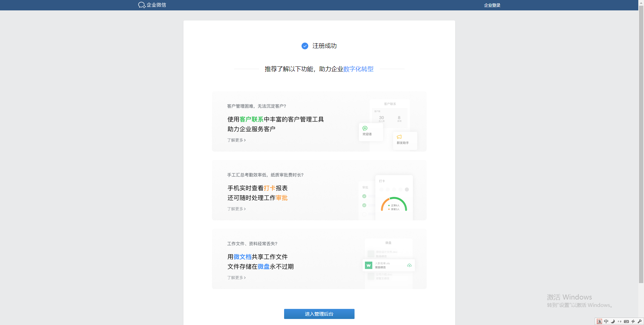Expand 了解更多 under 打卡 and 审批 section
Image resolution: width=644 pixels, height=325 pixels.
point(236,209)
